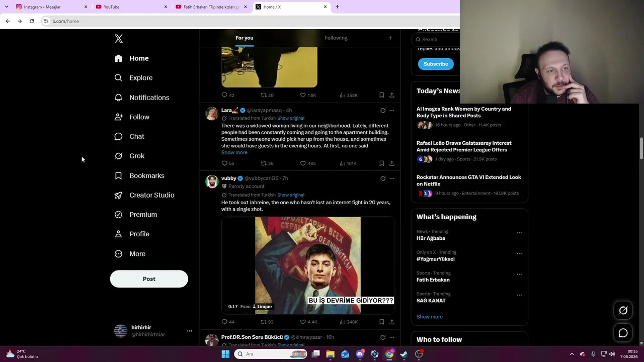The height and width of the screenshot is (362, 644).
Task: Share Lara's post via share icon
Action: pos(391,163)
